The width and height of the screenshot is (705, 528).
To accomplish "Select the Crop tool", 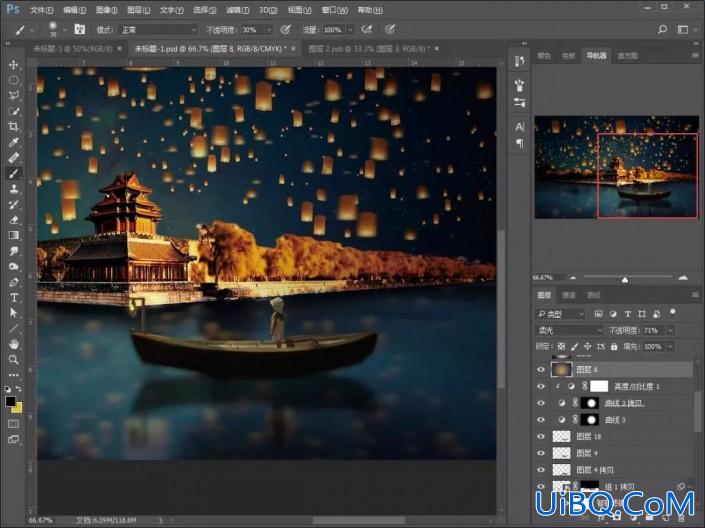I will [x=13, y=126].
